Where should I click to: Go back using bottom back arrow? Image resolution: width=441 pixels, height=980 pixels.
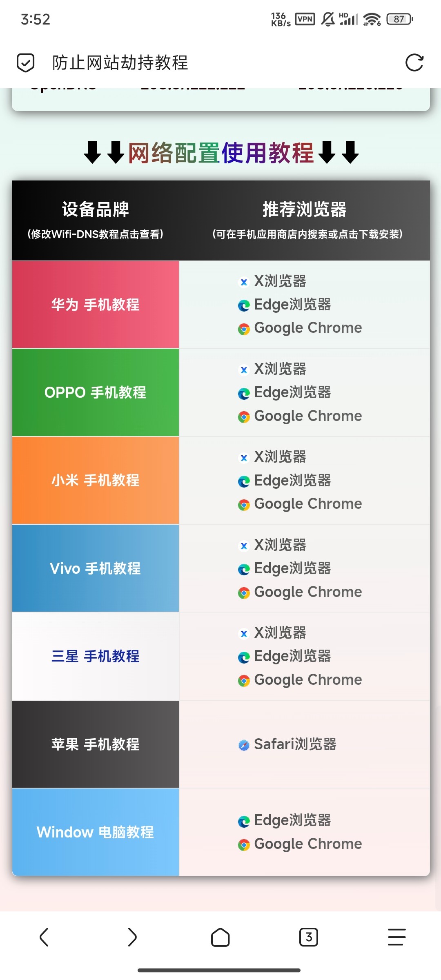[x=44, y=937]
